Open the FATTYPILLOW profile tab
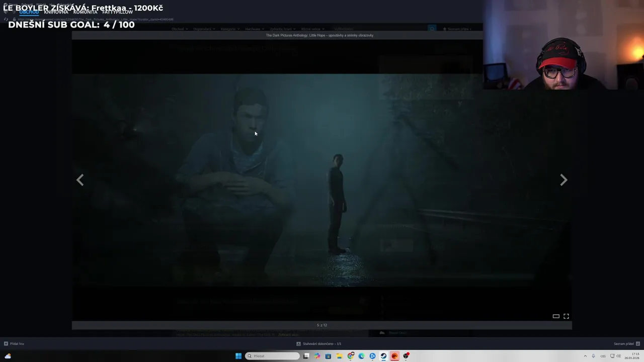 coord(117,12)
